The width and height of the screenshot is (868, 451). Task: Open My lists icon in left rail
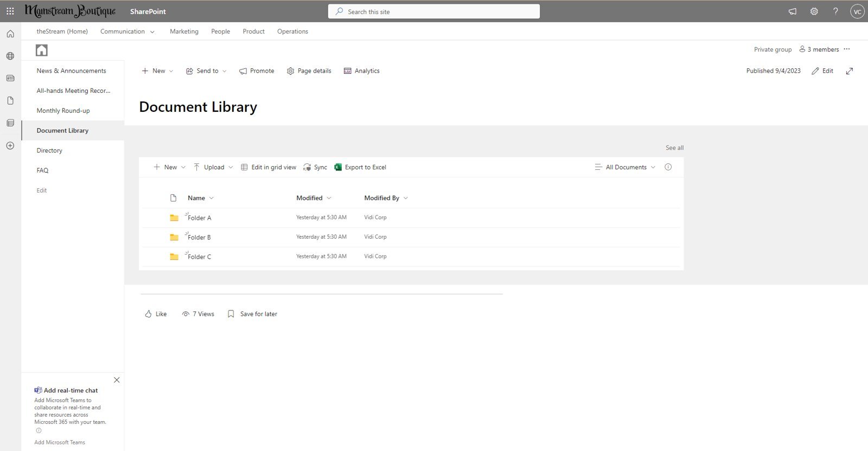pos(10,123)
